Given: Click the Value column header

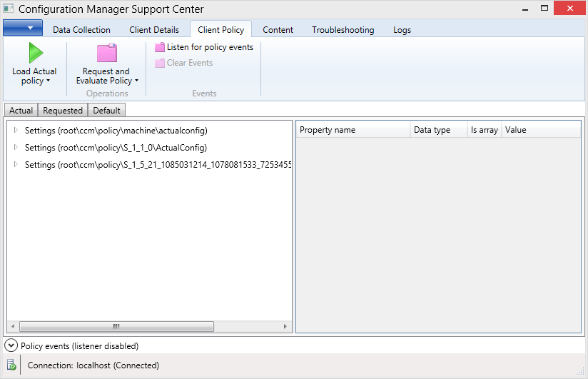Looking at the screenshot, I should point(541,130).
